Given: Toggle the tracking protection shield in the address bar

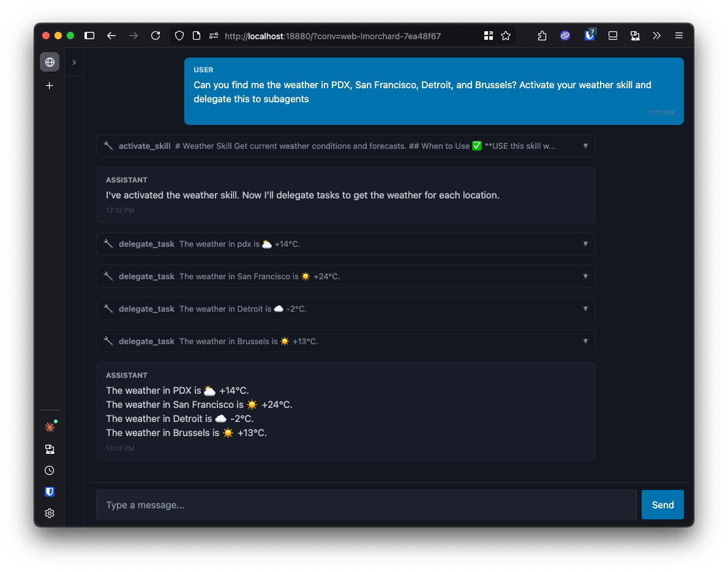Looking at the screenshot, I should click(x=179, y=36).
